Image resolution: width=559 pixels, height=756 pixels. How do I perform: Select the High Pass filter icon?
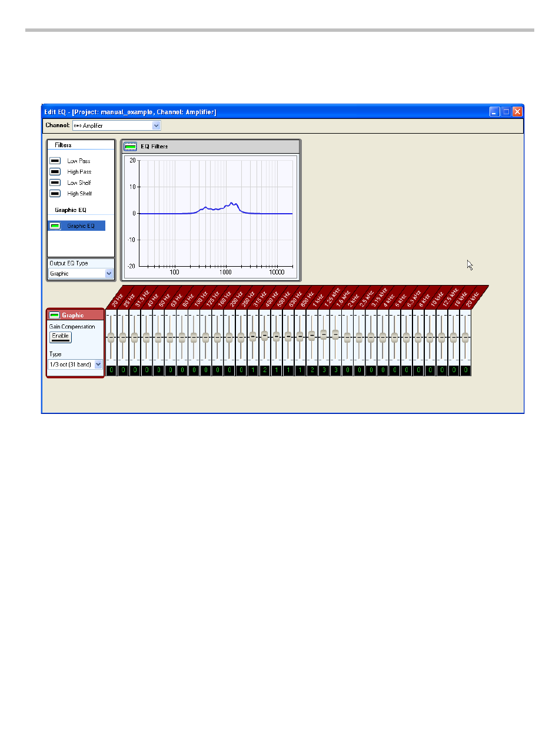click(55, 172)
